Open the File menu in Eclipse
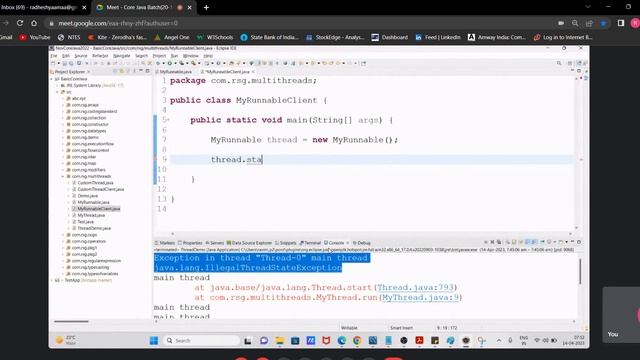The image size is (640, 360). pos(54,56)
